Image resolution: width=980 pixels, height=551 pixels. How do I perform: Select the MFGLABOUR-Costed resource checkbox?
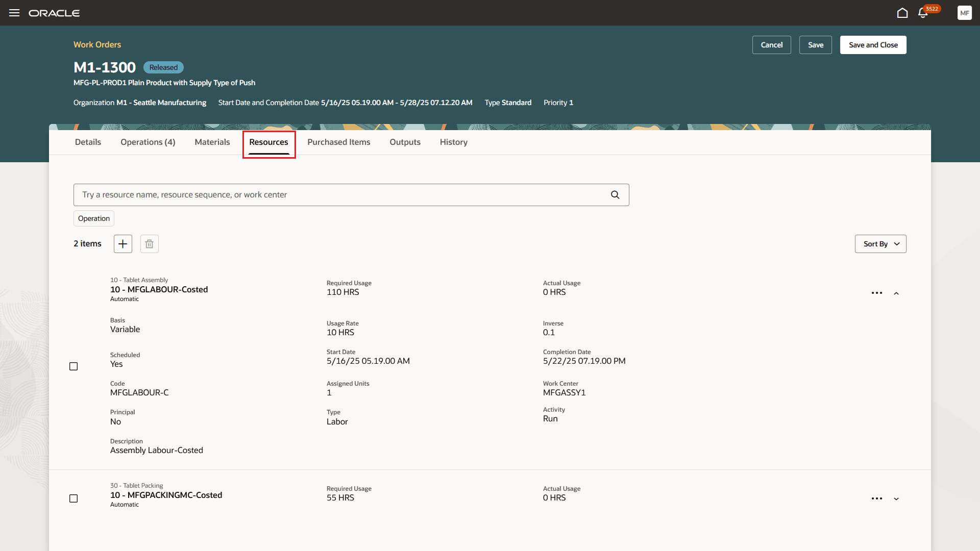click(73, 366)
